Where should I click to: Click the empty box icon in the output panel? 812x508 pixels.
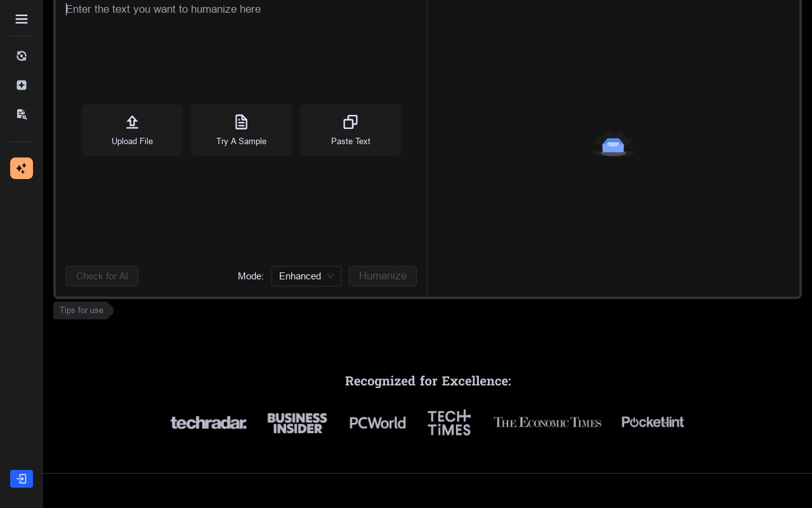point(613,144)
